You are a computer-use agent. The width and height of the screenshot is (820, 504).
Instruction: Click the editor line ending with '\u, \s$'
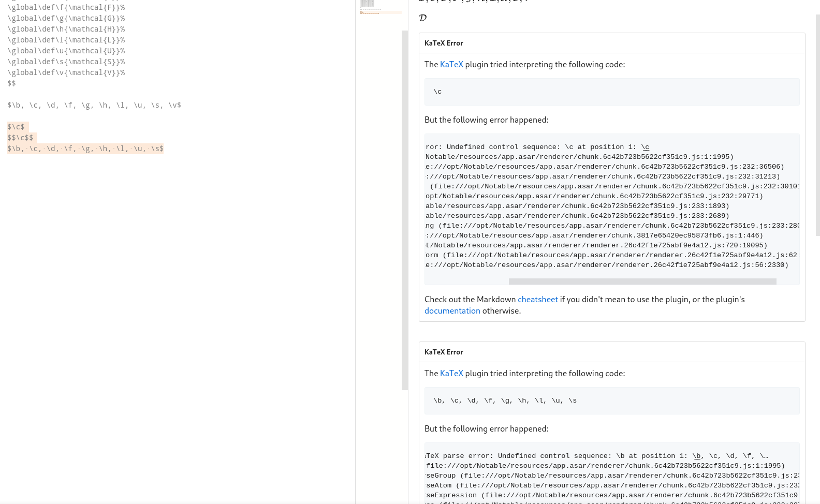point(85,149)
